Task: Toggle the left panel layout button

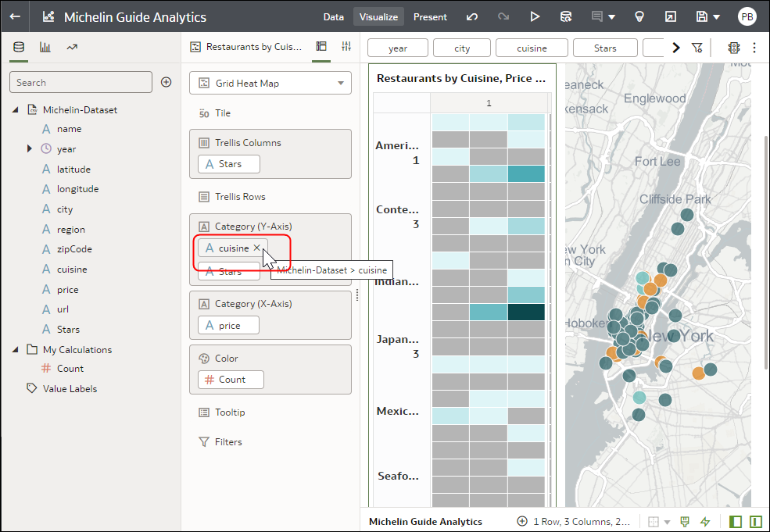Action: point(736,521)
